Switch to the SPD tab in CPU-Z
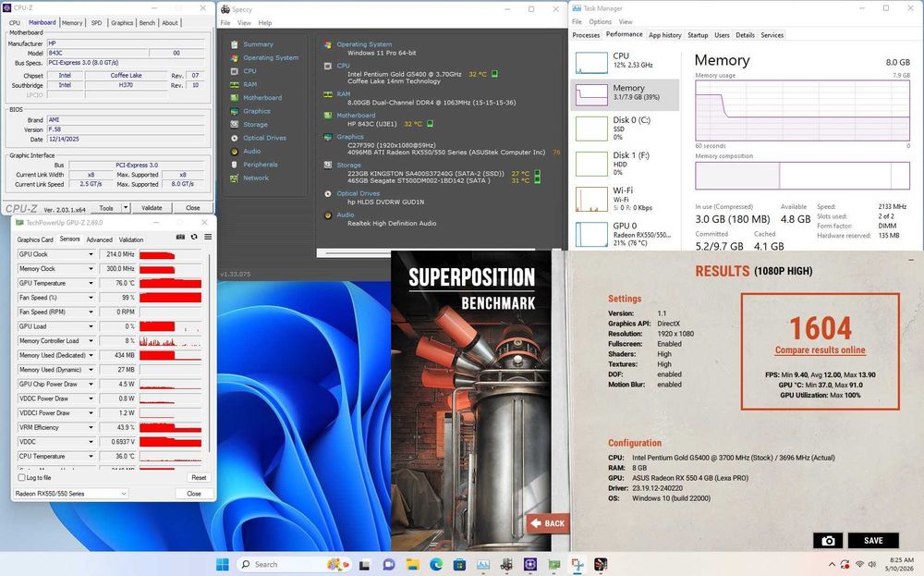Image resolution: width=924 pixels, height=576 pixels. point(97,23)
